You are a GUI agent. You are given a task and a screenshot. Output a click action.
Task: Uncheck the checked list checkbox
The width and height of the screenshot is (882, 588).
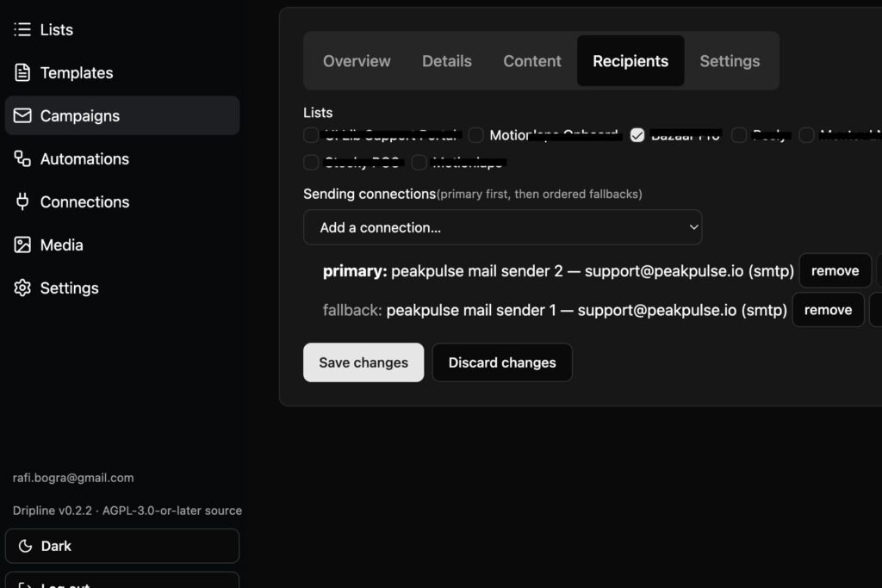(637, 135)
